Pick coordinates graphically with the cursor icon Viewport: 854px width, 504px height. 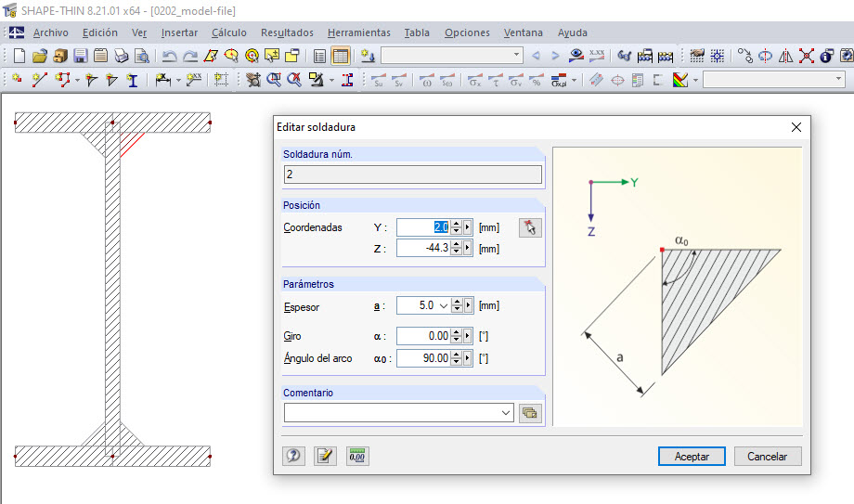pos(530,227)
